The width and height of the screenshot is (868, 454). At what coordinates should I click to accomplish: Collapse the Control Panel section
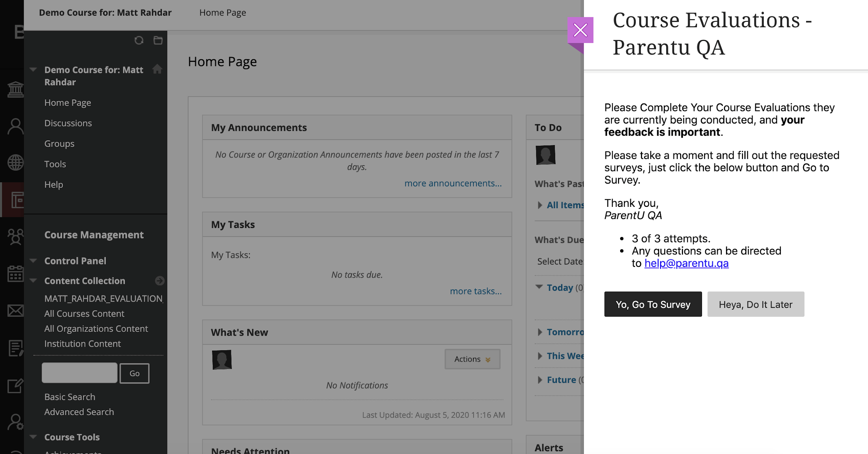(33, 261)
